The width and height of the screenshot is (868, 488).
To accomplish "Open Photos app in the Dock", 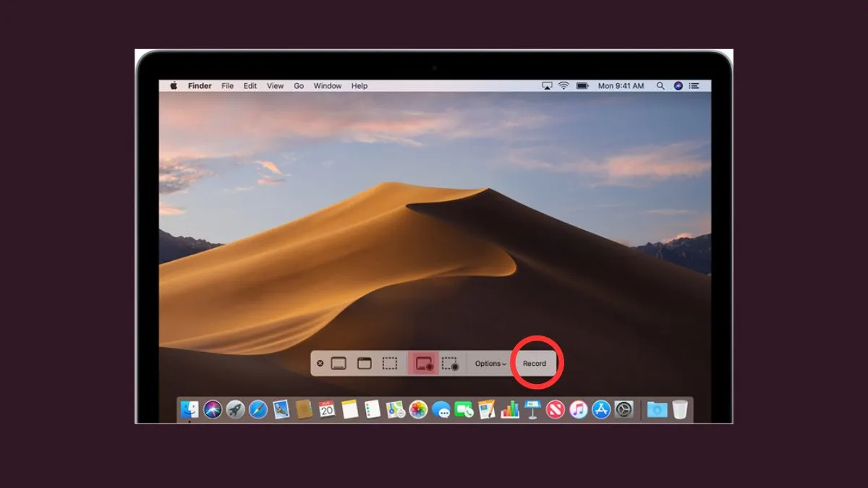I will [x=418, y=410].
